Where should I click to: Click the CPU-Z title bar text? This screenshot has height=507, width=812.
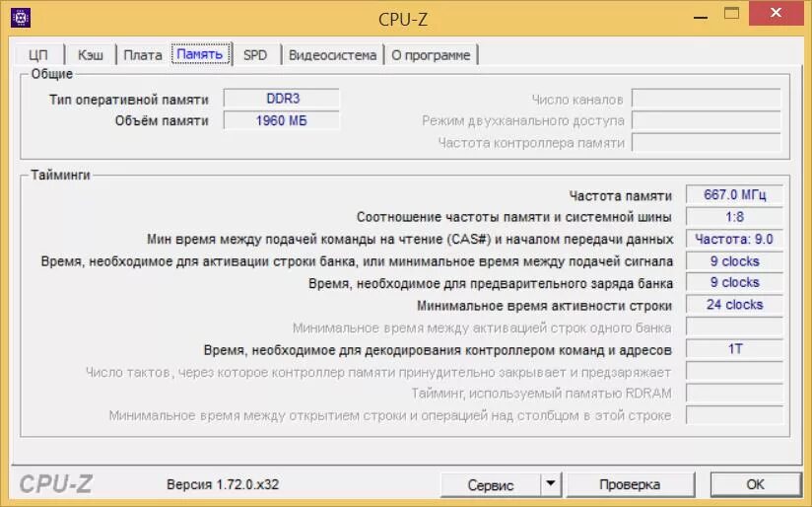(403, 19)
